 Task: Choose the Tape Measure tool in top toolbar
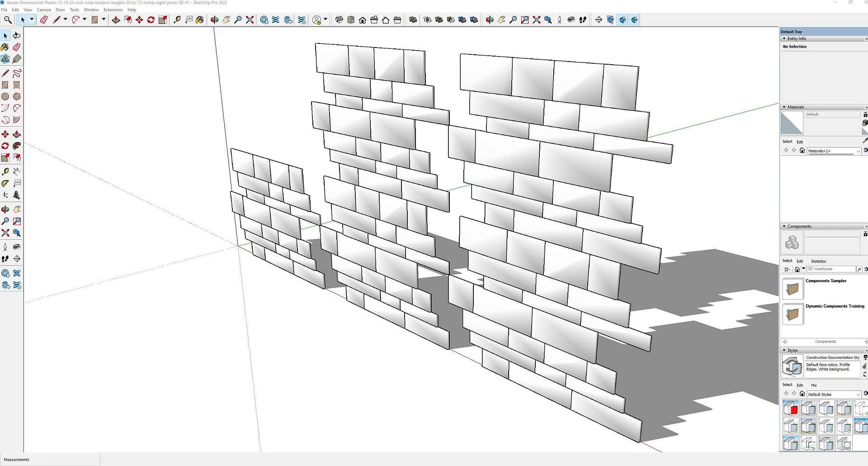pos(177,20)
